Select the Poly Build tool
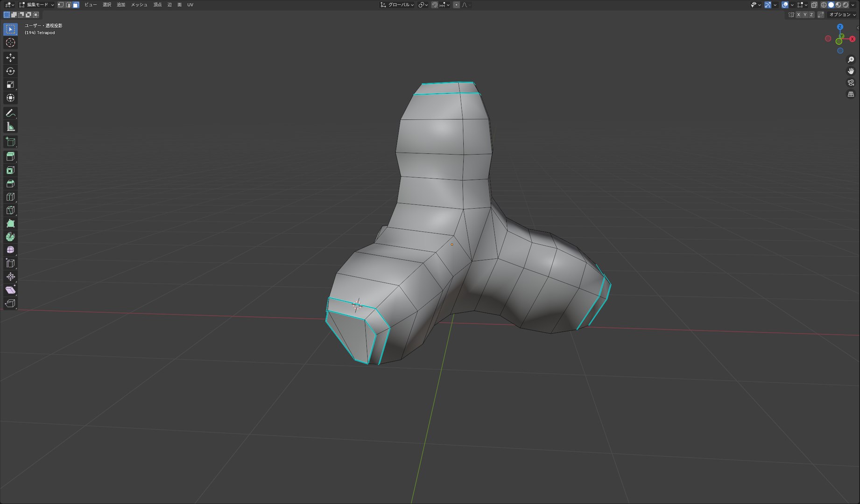 10,224
